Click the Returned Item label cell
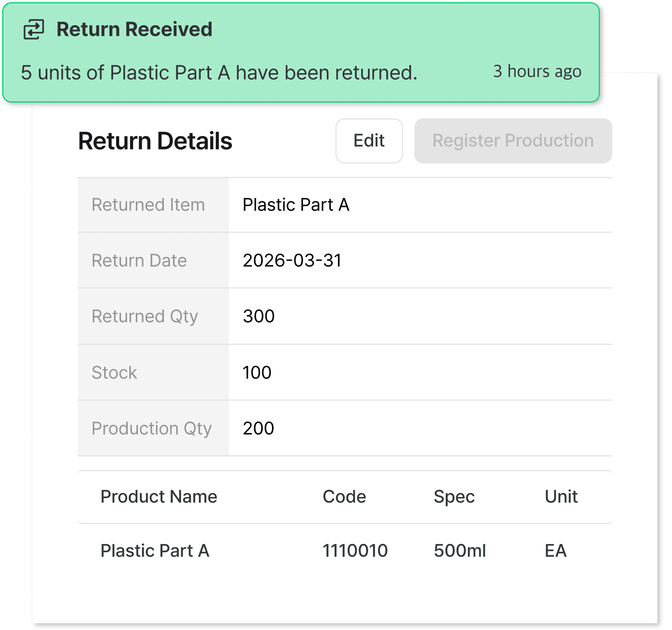 148,205
